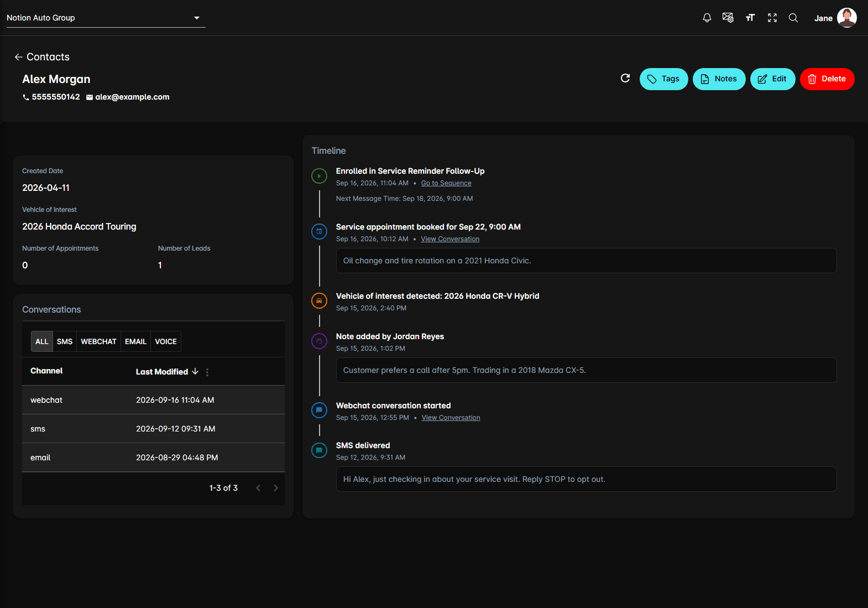
Task: Click the Created Date value 2026-04-11
Action: click(46, 188)
